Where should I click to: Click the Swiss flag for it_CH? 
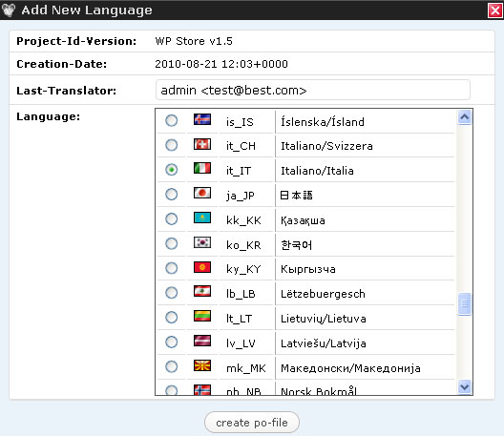coord(202,144)
